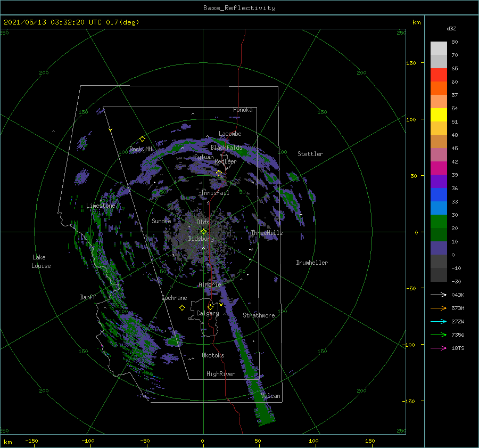The width and height of the screenshot is (479, 448).
Task: Click the Stettler label
Action: point(310,154)
